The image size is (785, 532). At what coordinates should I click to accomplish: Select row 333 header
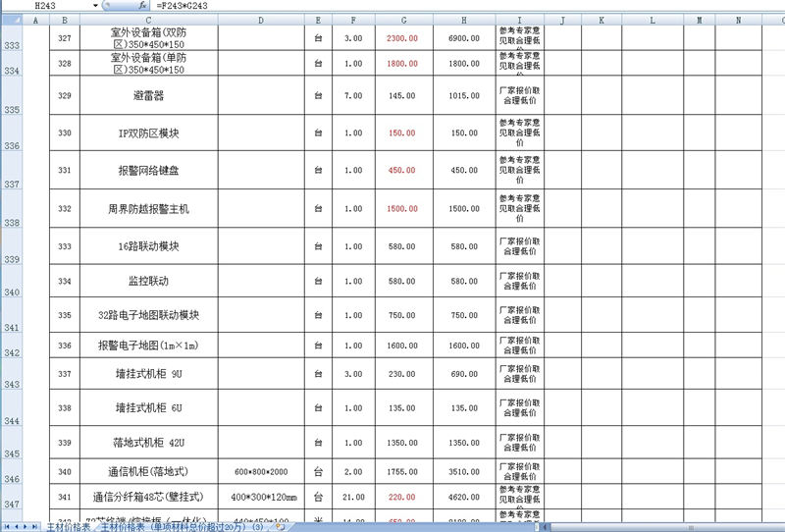12,38
